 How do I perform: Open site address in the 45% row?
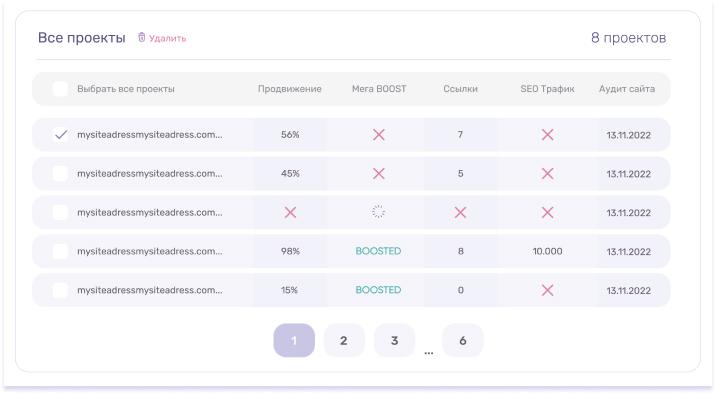point(150,173)
